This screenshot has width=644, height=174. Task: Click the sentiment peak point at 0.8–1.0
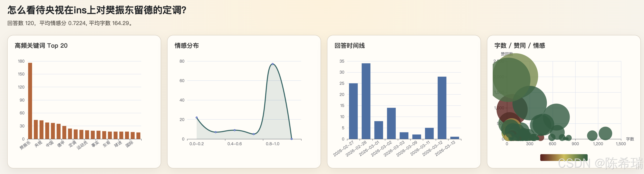[272, 64]
